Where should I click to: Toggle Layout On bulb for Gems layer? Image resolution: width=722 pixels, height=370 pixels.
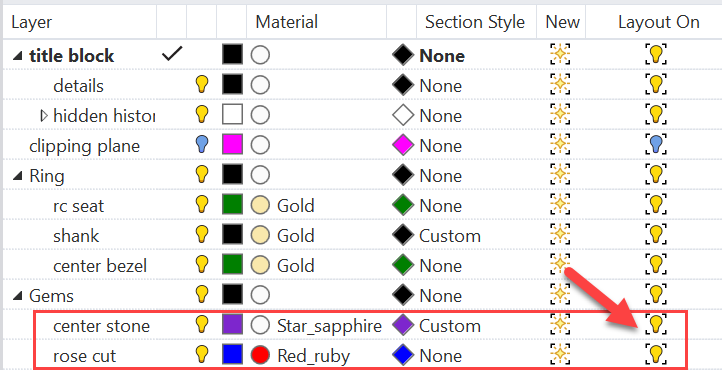pos(656,295)
